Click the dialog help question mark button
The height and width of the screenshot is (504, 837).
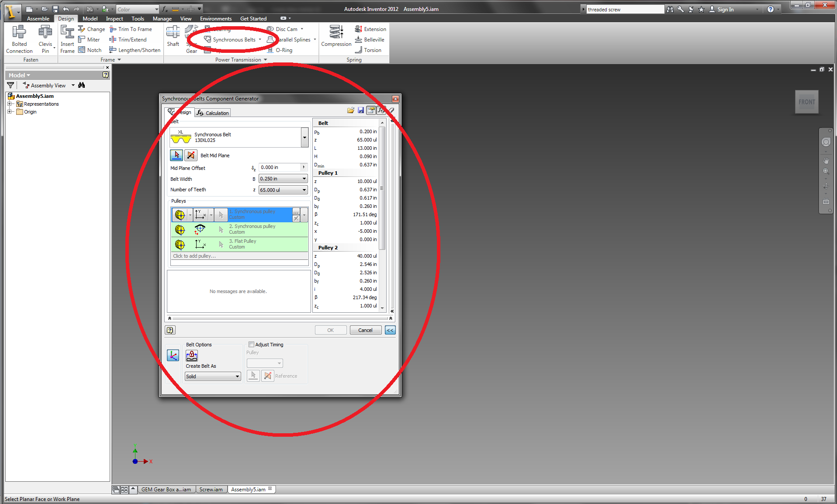(170, 330)
